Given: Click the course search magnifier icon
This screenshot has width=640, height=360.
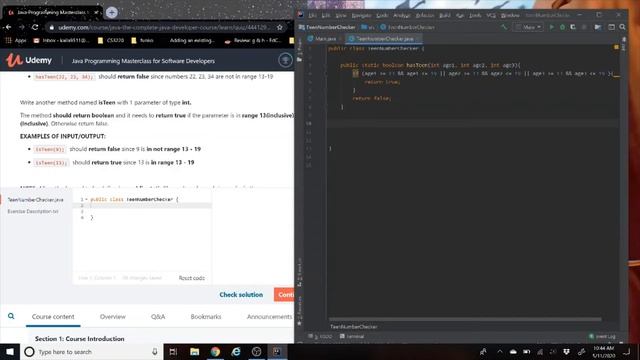Looking at the screenshot, I should click(11, 316).
